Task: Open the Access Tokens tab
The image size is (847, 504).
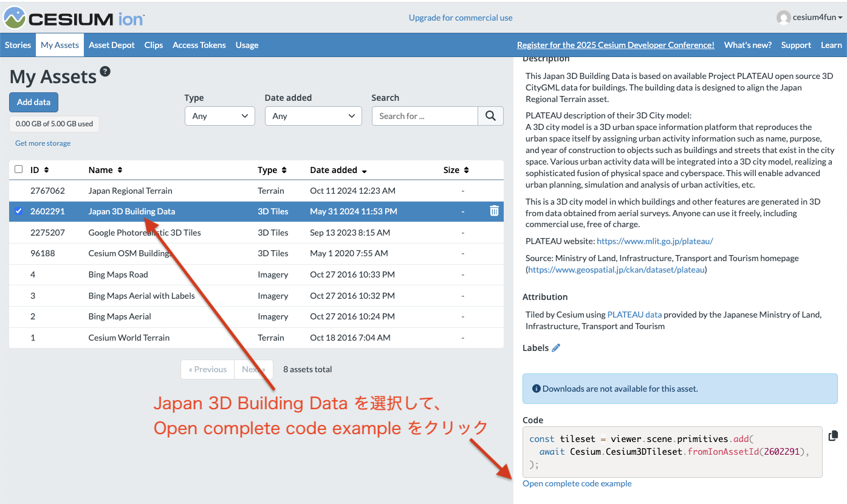Action: click(199, 44)
